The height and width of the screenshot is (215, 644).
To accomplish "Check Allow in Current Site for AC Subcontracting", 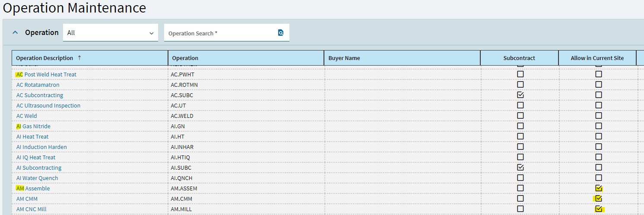I will [x=599, y=95].
